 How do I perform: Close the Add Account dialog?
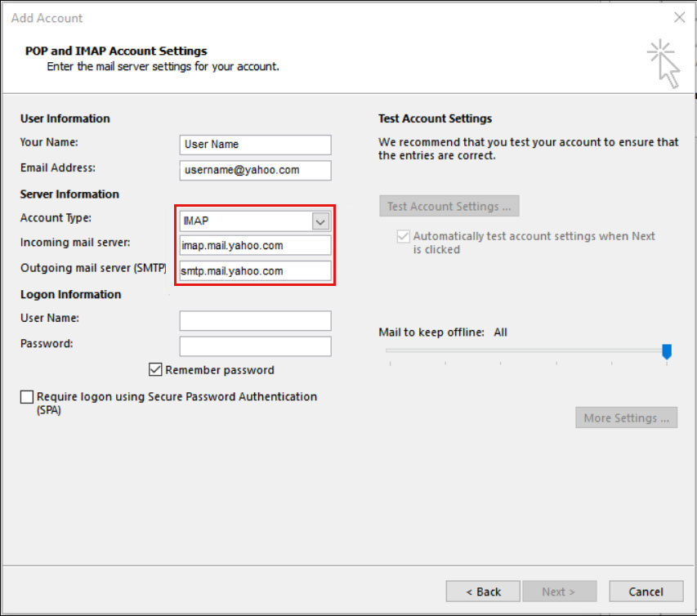click(x=679, y=16)
